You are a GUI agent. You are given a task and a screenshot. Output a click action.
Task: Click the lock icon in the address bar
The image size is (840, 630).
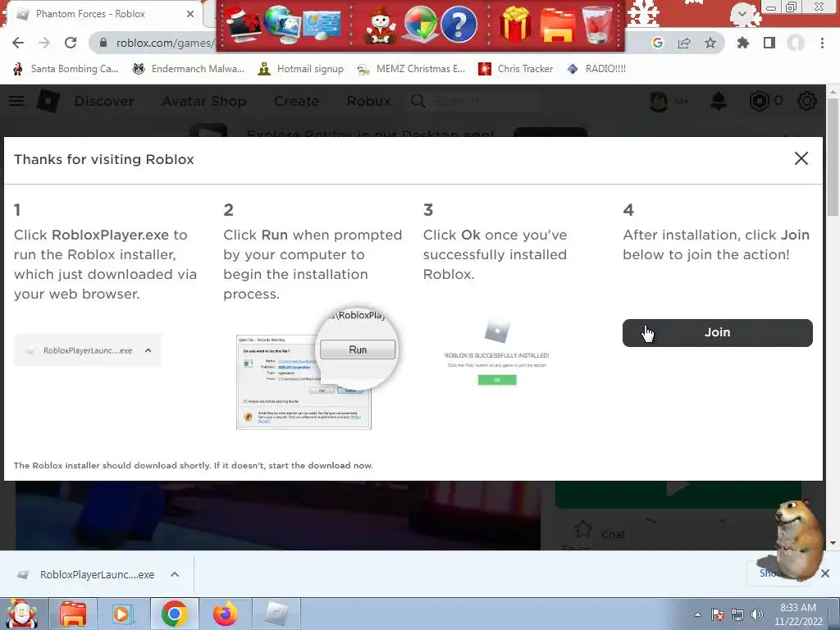[104, 43]
